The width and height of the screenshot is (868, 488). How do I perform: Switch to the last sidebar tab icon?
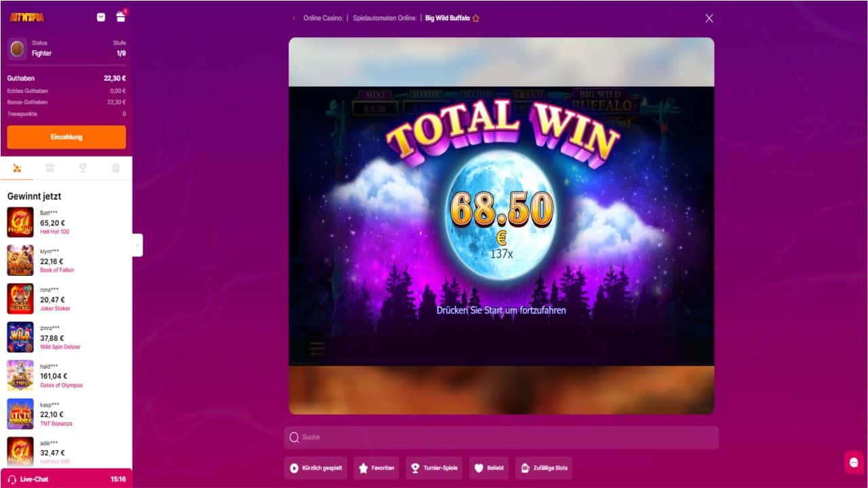pyautogui.click(x=116, y=168)
